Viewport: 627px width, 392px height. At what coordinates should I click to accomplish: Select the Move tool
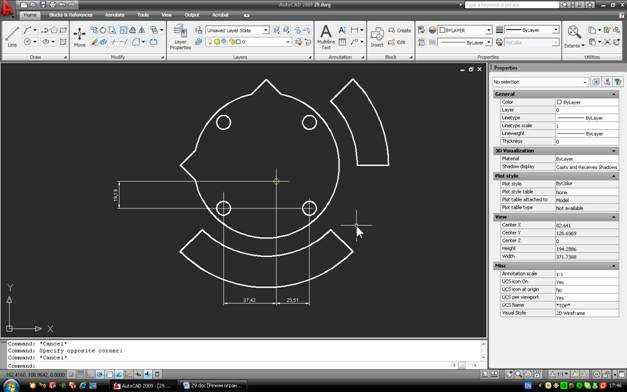click(x=79, y=37)
